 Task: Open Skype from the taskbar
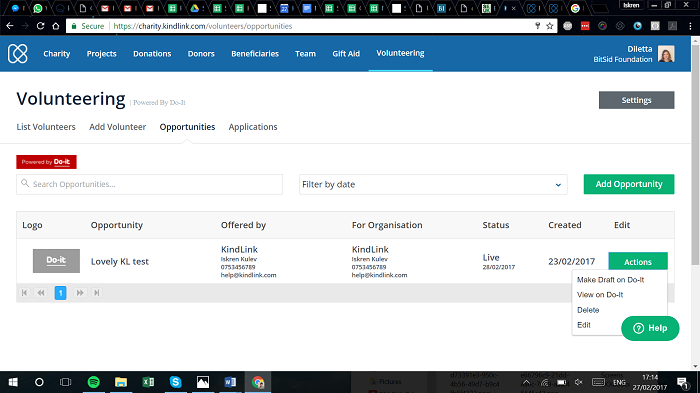point(175,382)
